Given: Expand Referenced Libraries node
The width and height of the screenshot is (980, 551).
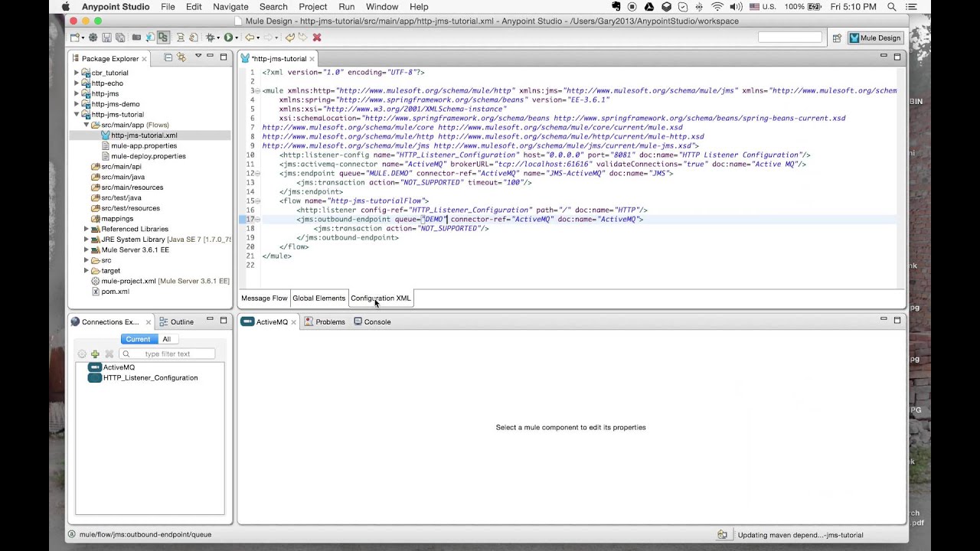Looking at the screenshot, I should [x=87, y=229].
